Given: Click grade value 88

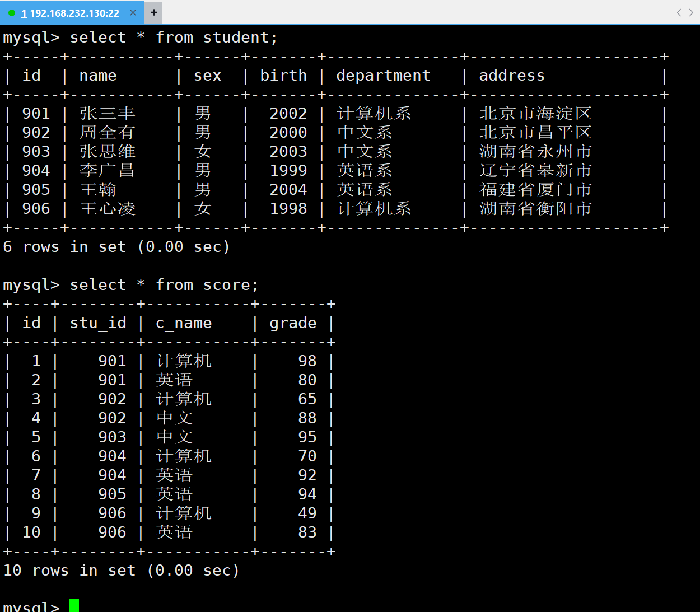Looking at the screenshot, I should coord(307,418).
